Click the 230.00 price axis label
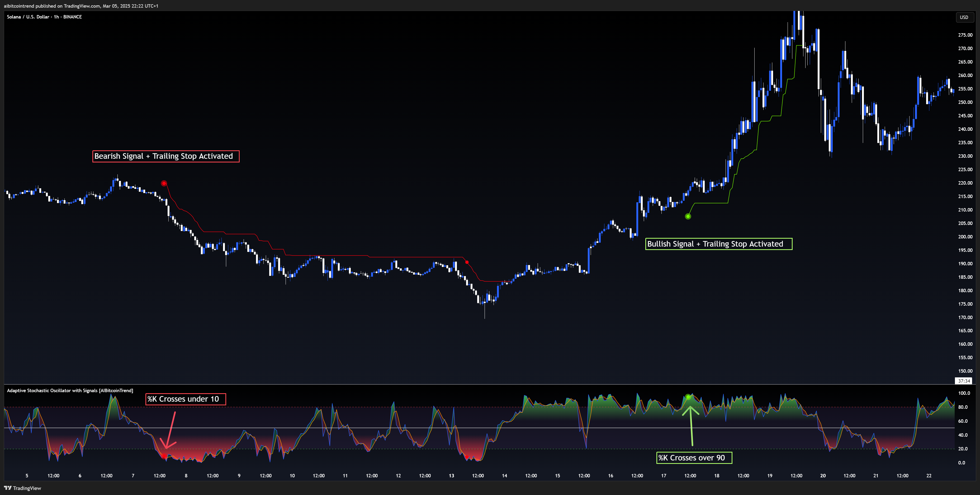980x495 pixels. [965, 156]
